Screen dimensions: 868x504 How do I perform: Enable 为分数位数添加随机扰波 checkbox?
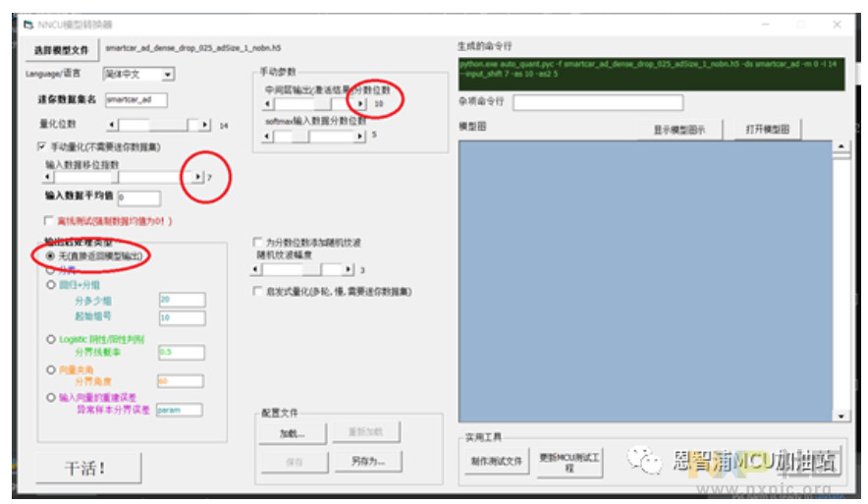coord(257,242)
